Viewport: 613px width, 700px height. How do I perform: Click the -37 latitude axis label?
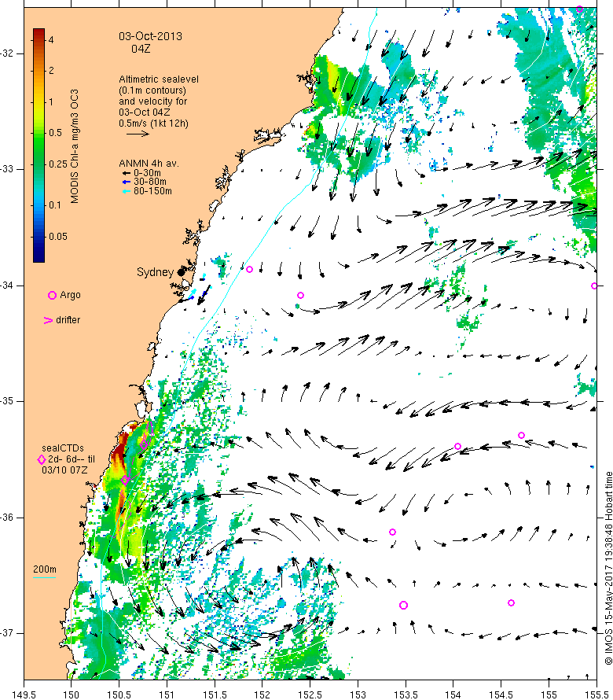click(x=7, y=633)
